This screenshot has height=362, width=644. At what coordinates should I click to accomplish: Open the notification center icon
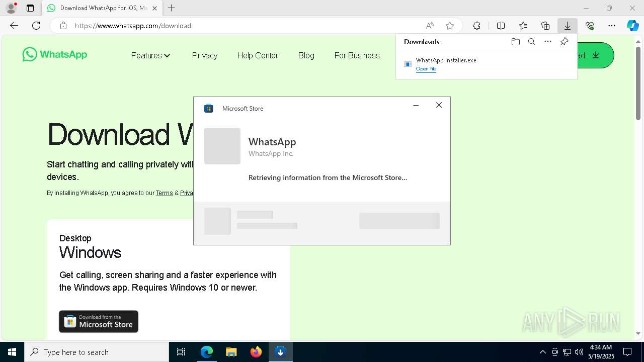click(x=627, y=352)
